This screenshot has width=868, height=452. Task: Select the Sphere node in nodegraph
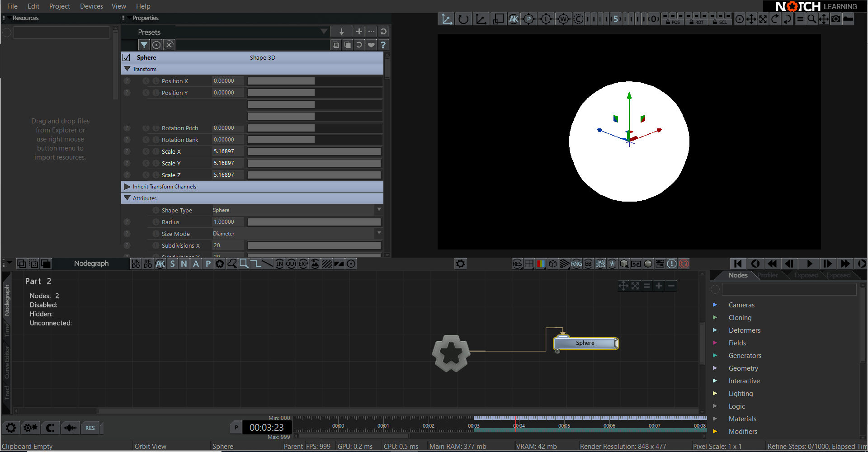pos(585,343)
